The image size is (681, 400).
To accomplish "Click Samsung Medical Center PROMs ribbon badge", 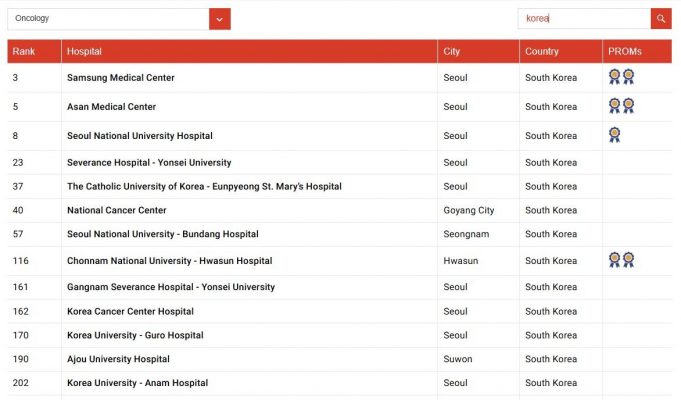I will point(621,77).
